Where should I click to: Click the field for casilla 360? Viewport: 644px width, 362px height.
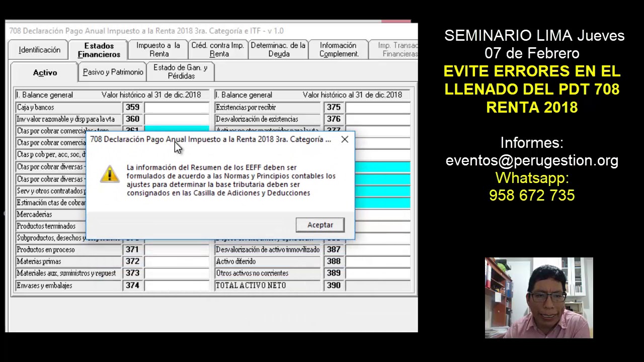177,119
